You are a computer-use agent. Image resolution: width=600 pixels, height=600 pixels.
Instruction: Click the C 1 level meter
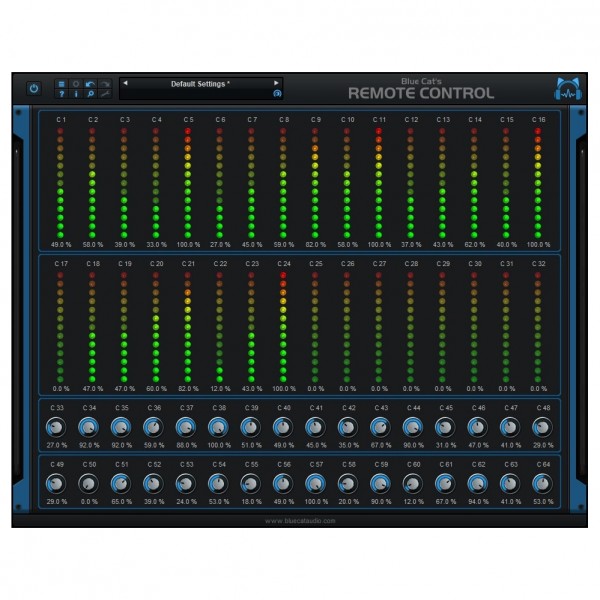(60, 183)
